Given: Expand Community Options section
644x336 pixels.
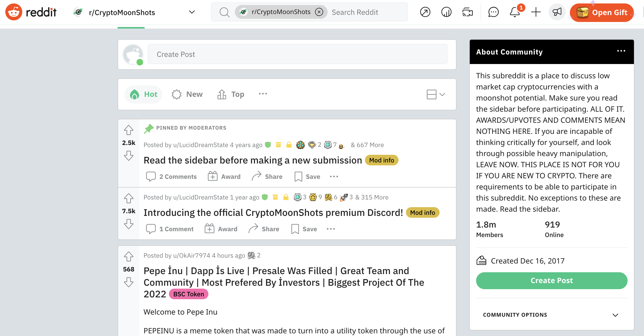Looking at the screenshot, I should (x=552, y=315).
